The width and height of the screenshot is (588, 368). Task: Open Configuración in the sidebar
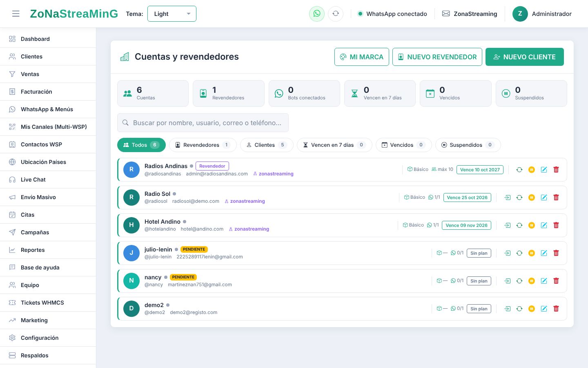[48, 338]
